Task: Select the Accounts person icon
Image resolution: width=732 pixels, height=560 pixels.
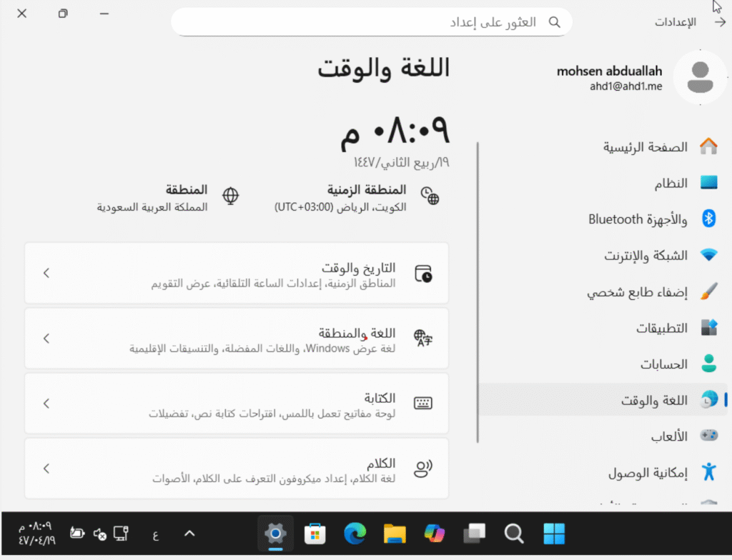Action: click(x=708, y=364)
